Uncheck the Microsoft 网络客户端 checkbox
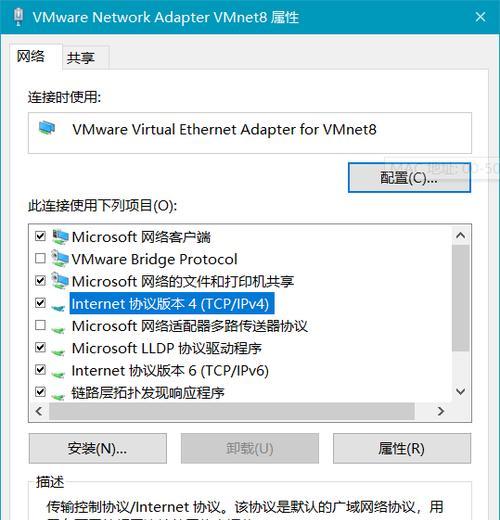Screen dimensions: 500x520 tap(40, 236)
